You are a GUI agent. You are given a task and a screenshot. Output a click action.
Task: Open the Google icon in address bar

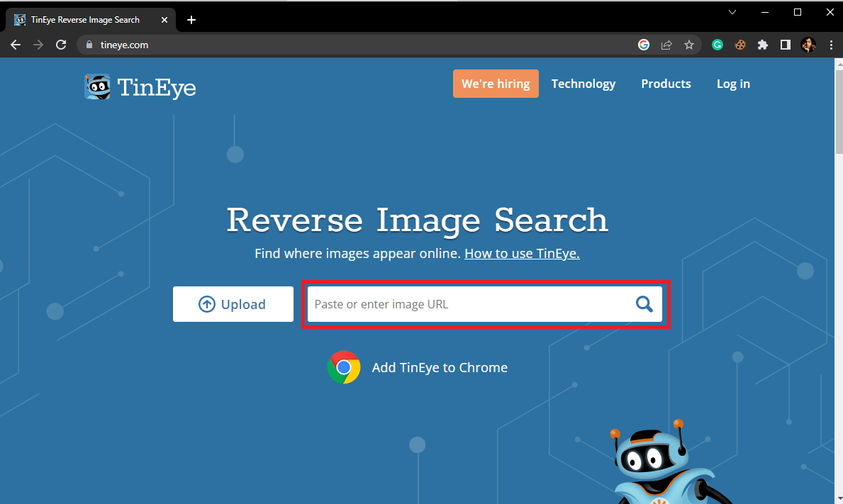pos(644,45)
